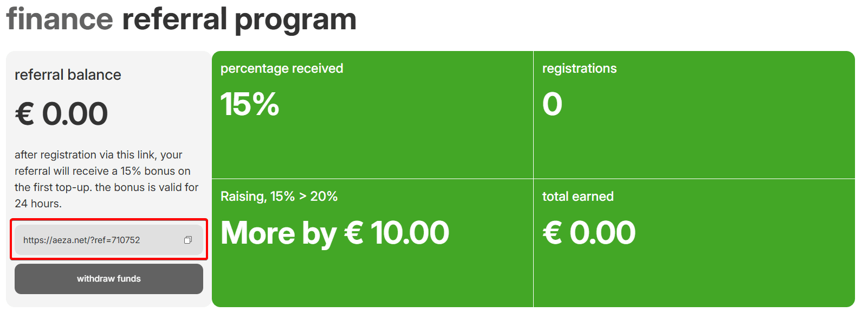This screenshot has width=868, height=318.
Task: Go to the finance breadcrumb
Action: click(x=60, y=19)
